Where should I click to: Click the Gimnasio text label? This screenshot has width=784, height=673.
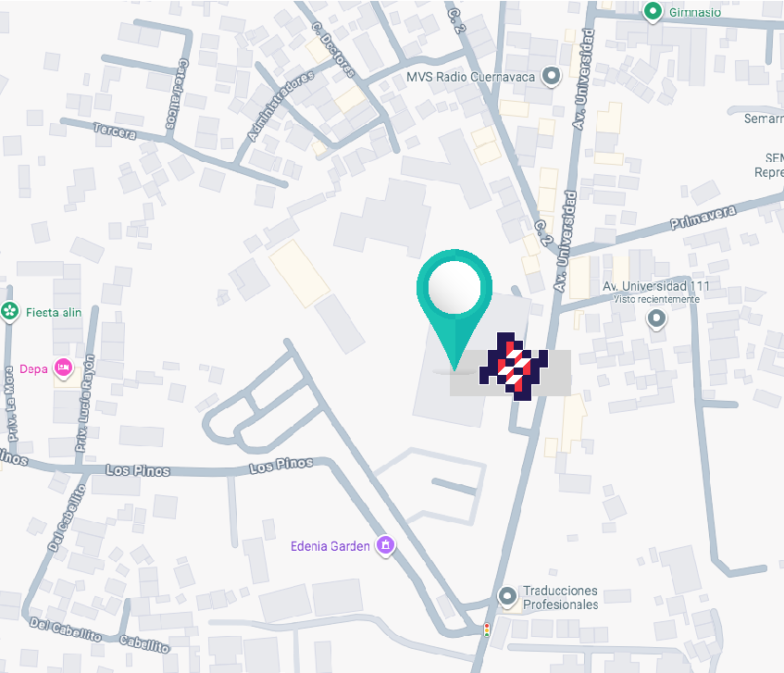click(x=695, y=13)
